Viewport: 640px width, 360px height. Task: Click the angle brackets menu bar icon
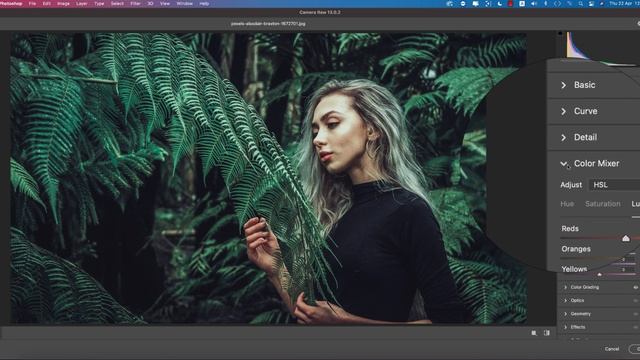(x=558, y=4)
